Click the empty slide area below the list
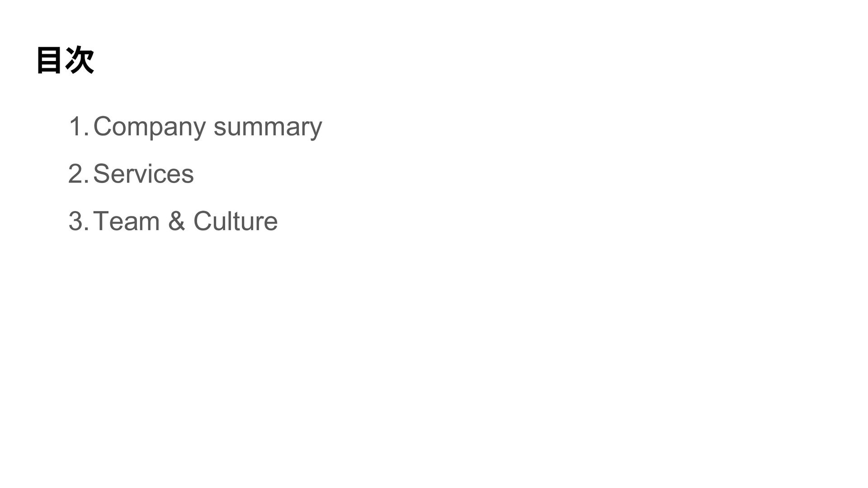The image size is (868, 488). 434,361
